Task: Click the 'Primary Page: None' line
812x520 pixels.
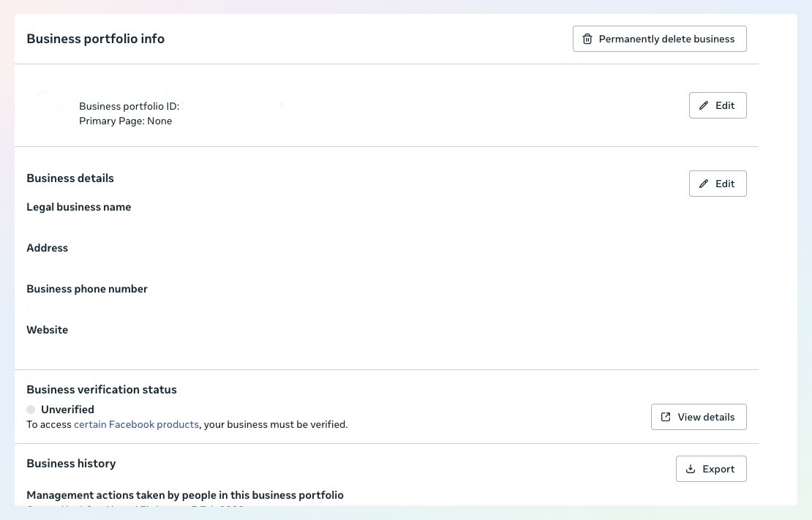Action: 125,121
